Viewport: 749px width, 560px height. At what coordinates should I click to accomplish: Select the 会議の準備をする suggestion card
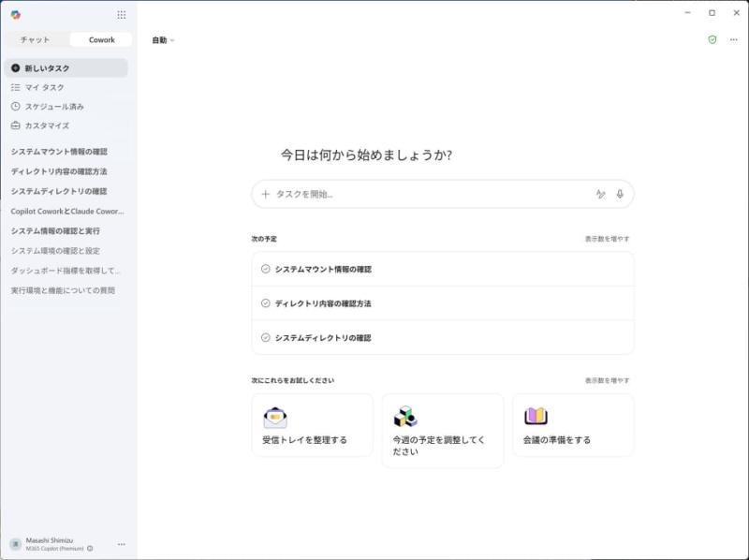(x=573, y=425)
